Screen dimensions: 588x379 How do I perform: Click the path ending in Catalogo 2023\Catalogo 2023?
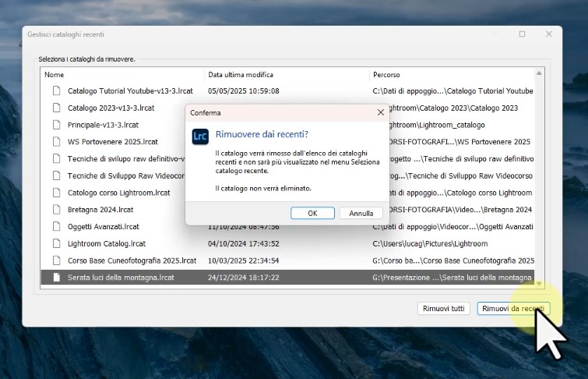[x=454, y=108]
